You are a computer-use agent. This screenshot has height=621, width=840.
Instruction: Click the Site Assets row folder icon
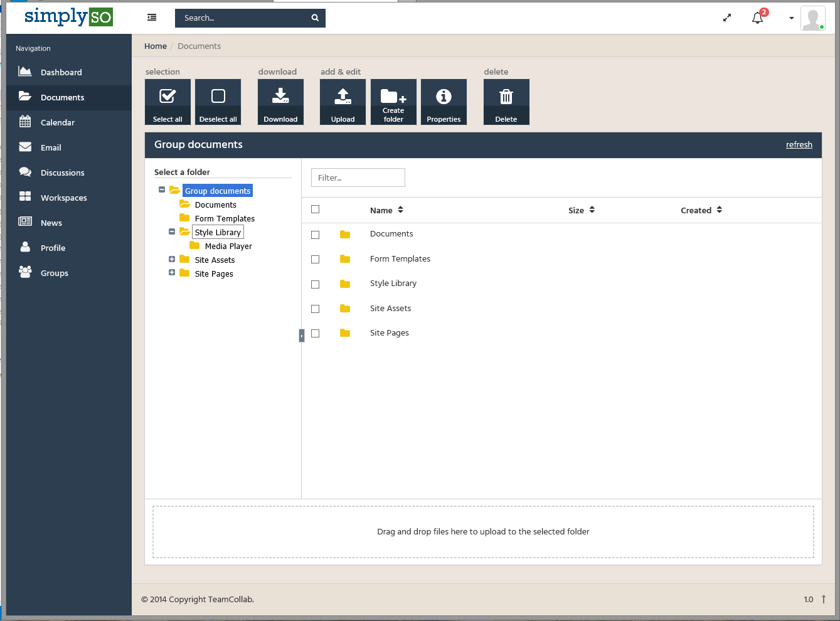click(345, 308)
